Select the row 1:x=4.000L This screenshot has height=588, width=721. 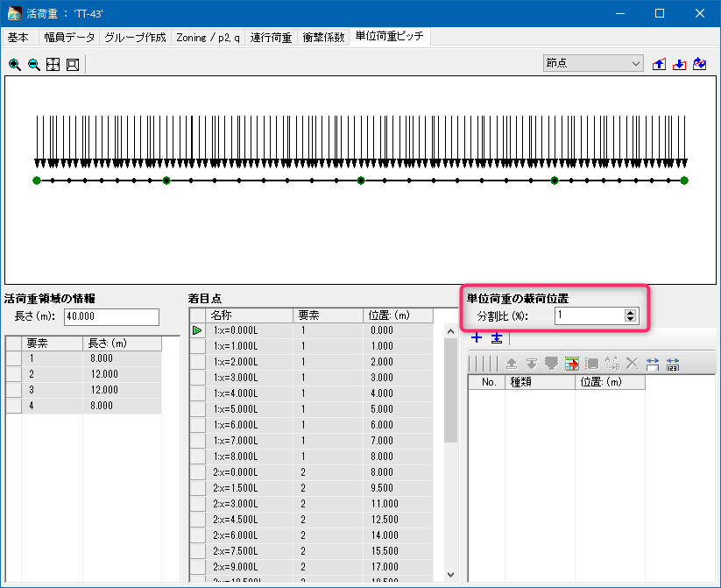tap(311, 393)
